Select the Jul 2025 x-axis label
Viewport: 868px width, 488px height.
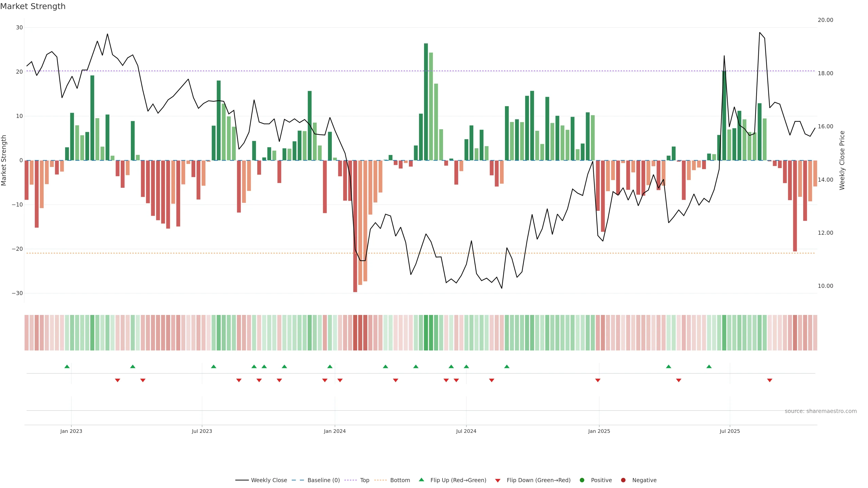pos(729,431)
